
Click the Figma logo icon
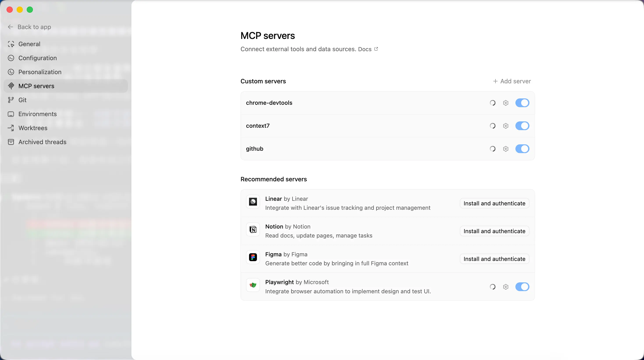click(253, 257)
